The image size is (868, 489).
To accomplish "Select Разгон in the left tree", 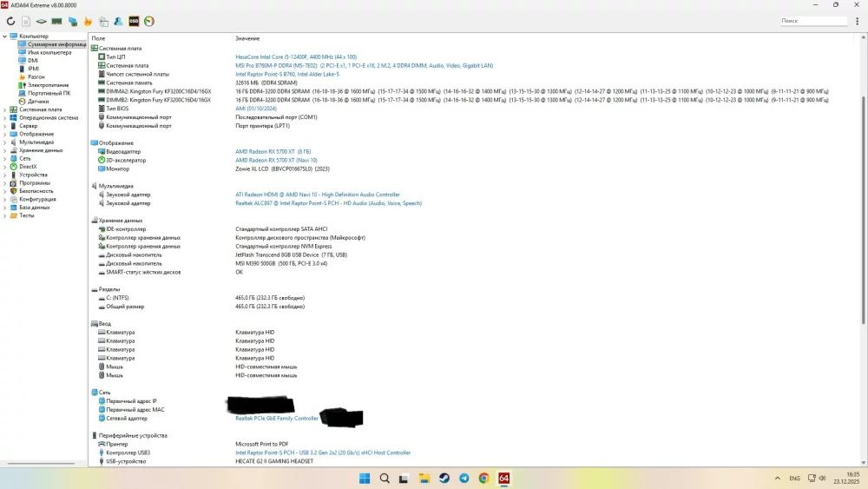I will [x=36, y=76].
